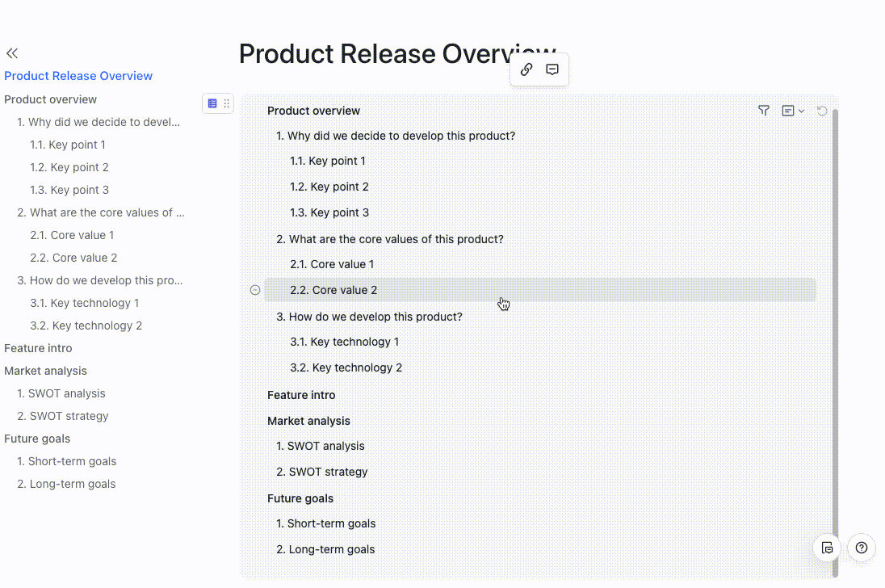Click 1. SWOT analysis in the outline block
Viewport: 885px width, 588px height.
(321, 446)
